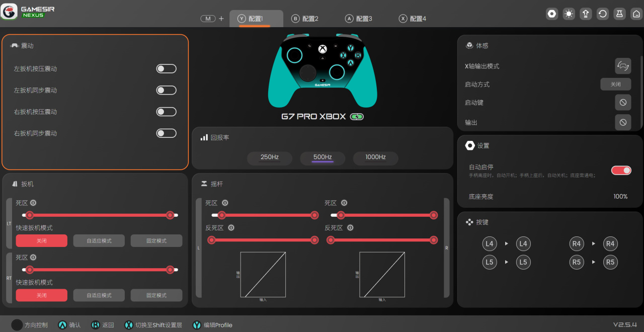The width and height of the screenshot is (644, 332).
Task: Toggle 左扳机按压震动 switch
Action: pos(166,68)
